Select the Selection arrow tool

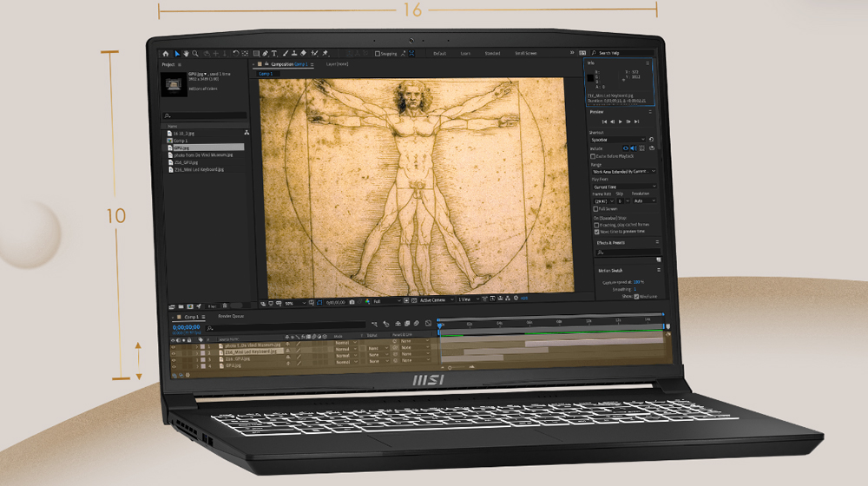[177, 54]
